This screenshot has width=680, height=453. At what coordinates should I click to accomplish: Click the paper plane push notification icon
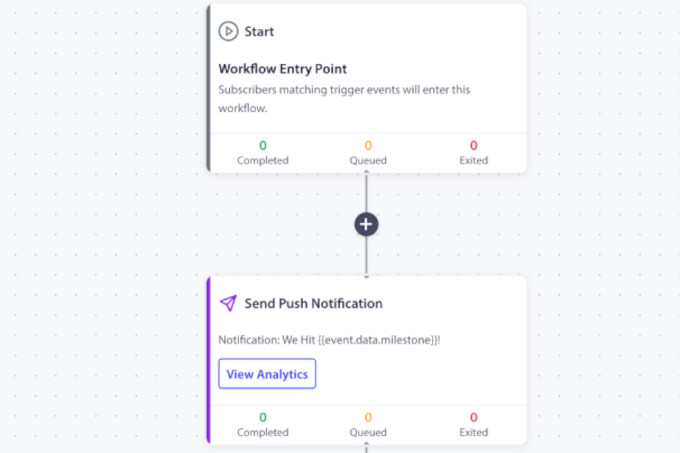229,303
